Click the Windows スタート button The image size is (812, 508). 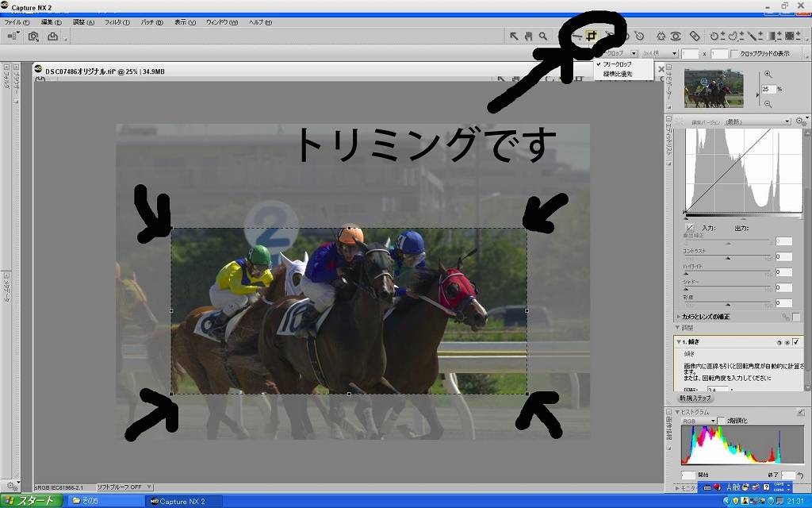coord(32,501)
